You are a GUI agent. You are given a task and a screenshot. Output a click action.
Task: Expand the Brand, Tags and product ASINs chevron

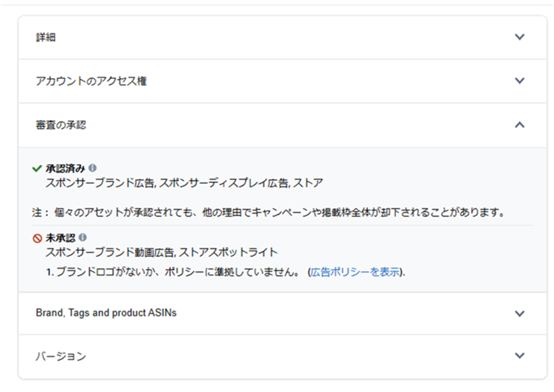point(519,313)
